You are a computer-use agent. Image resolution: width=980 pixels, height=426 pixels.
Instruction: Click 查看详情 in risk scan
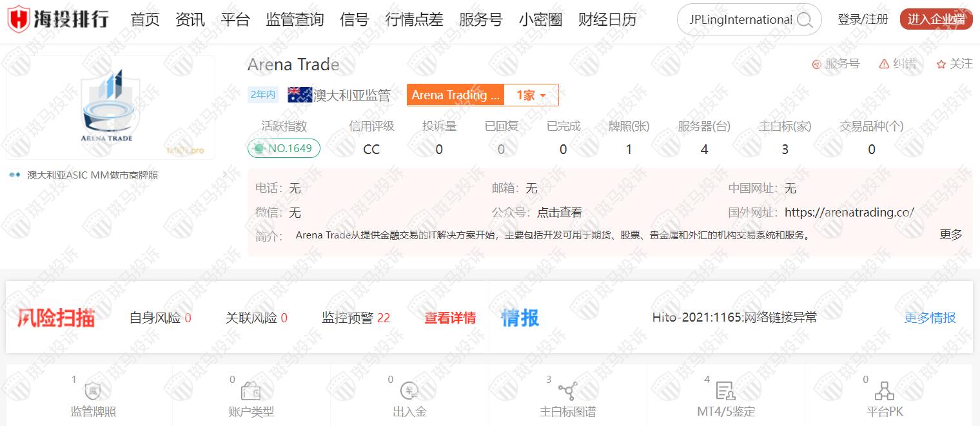[x=450, y=318]
